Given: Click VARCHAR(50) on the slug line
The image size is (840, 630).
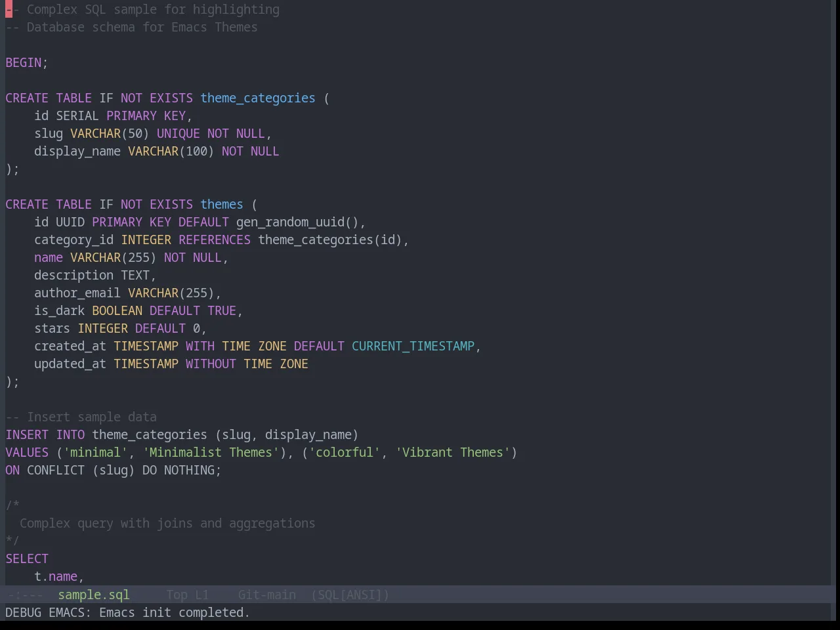Looking at the screenshot, I should coord(110,133).
